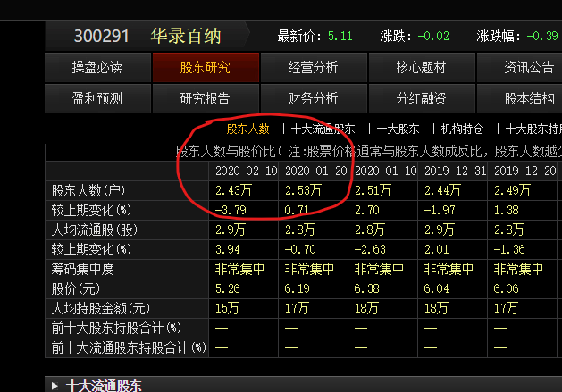
Task: Jump to the 十大股东 sub-navigation link
Action: coord(398,129)
